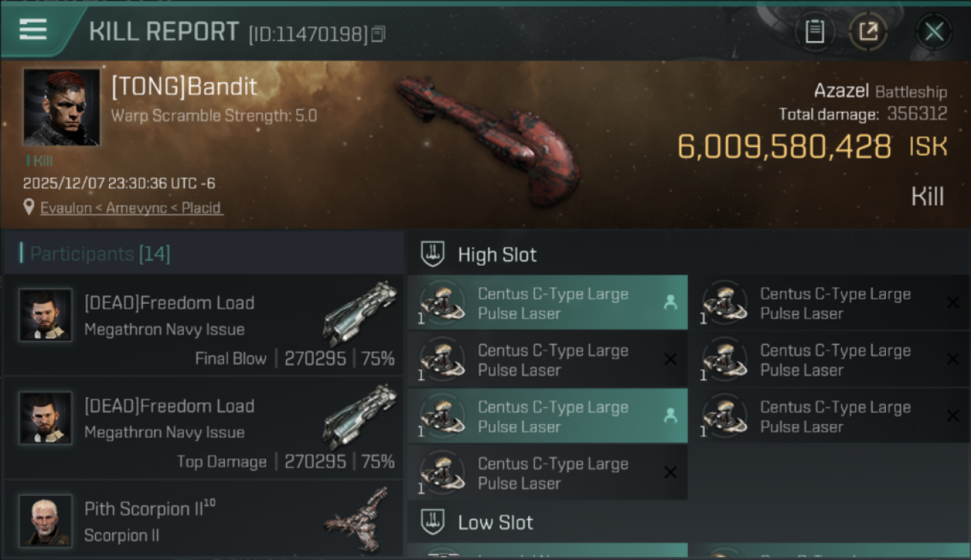Share the kill report externally
The image size is (971, 560).
pos(868,31)
